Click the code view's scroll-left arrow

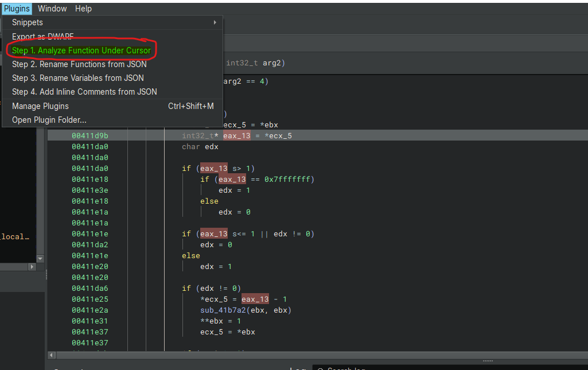52,356
